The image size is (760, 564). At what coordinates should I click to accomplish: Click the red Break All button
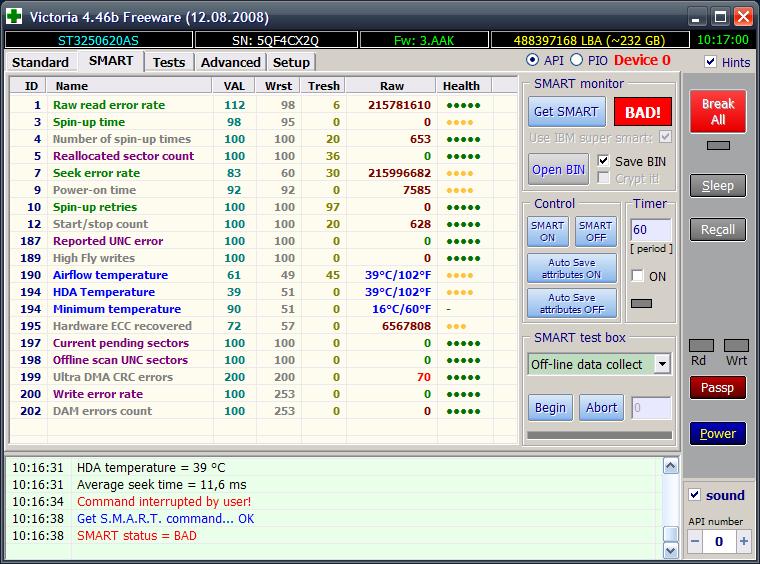pos(718,111)
